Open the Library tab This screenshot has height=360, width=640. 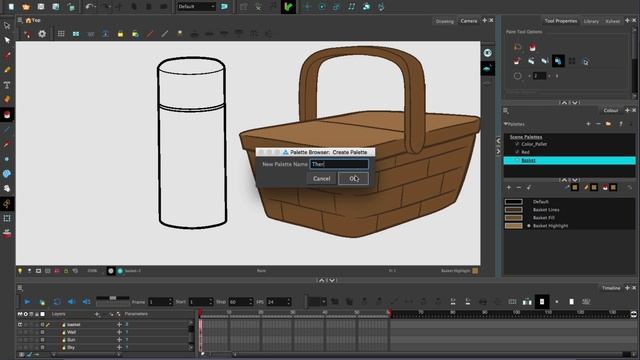(x=591, y=21)
